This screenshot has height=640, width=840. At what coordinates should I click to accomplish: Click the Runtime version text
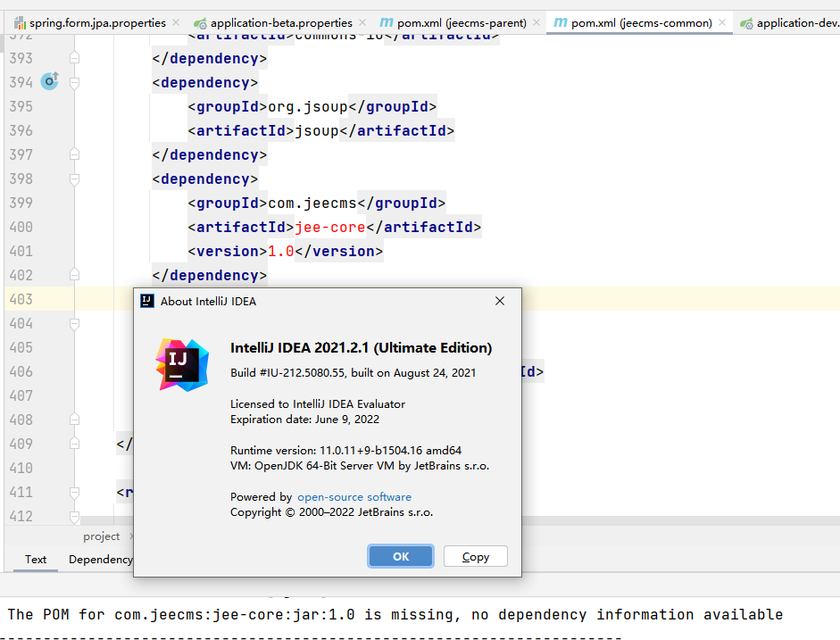click(346, 451)
